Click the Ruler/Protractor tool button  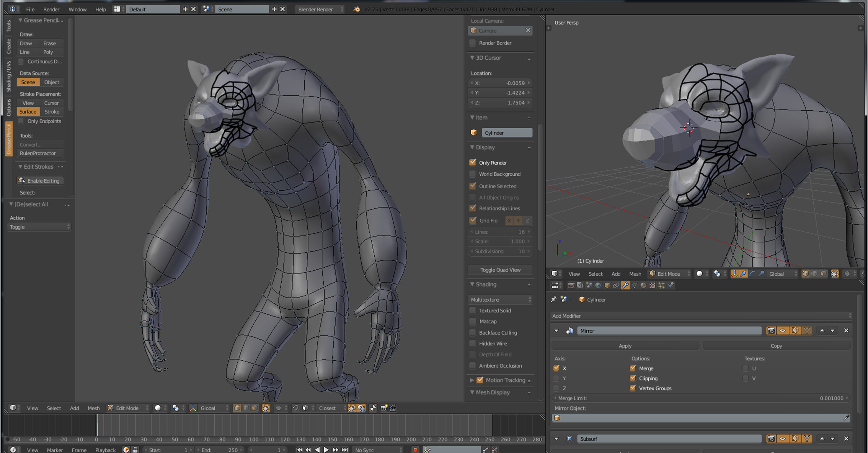click(40, 153)
